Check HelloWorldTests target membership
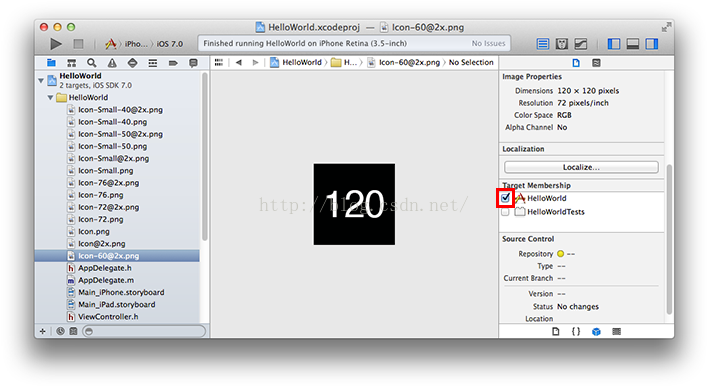 coord(505,212)
